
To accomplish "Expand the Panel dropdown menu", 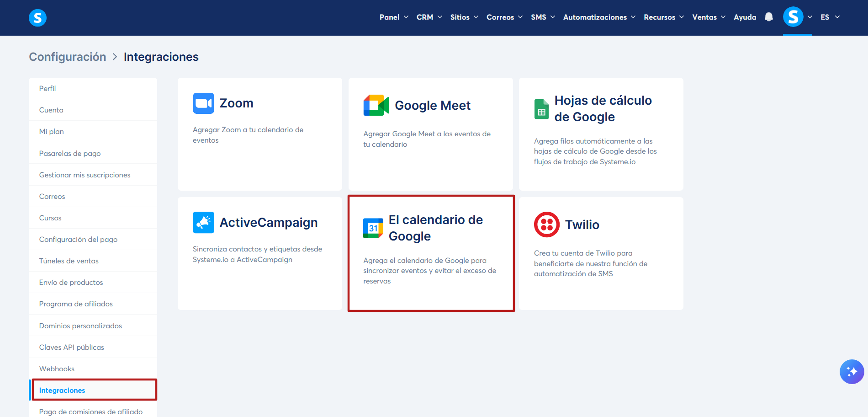I will pyautogui.click(x=394, y=17).
